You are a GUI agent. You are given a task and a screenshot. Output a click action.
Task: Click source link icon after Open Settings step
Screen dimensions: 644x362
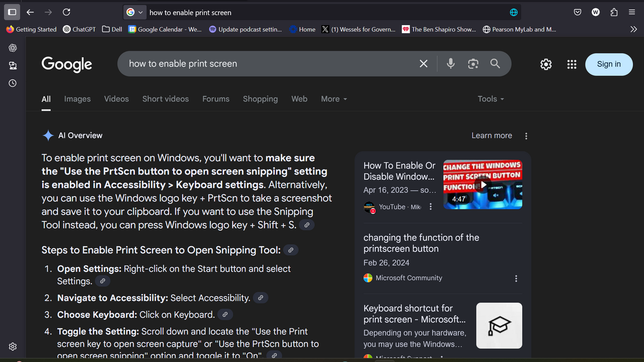[x=103, y=282]
